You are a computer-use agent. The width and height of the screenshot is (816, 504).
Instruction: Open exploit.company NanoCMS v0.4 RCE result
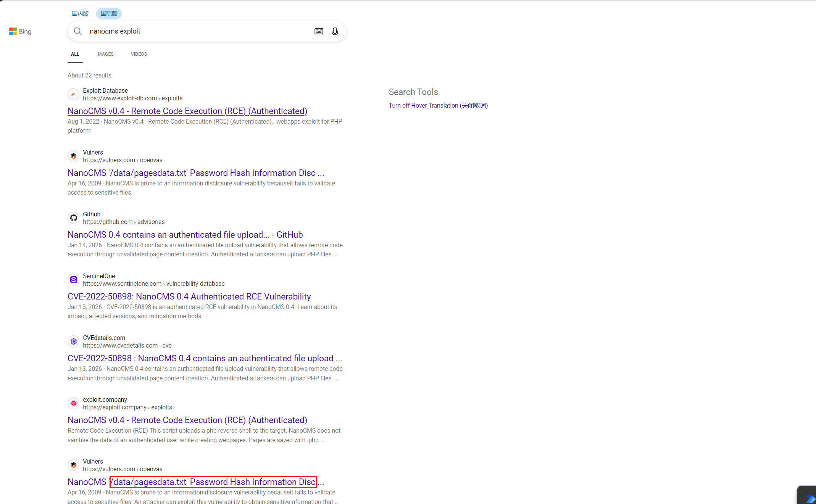[x=187, y=420]
